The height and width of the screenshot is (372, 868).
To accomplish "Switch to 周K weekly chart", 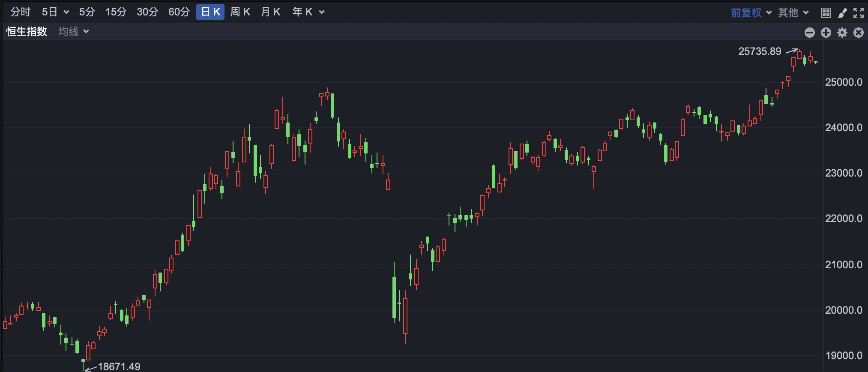I will coord(240,12).
